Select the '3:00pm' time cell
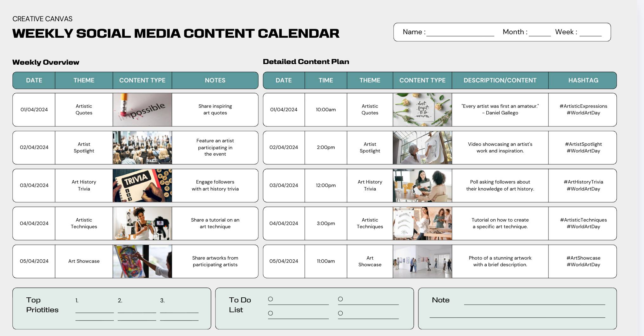The image size is (644, 336). pos(326,223)
